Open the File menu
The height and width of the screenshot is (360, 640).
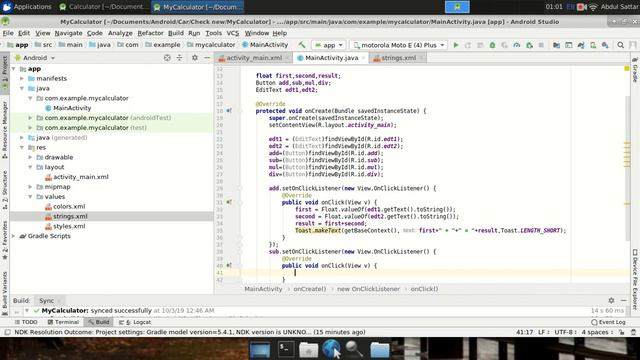[8, 33]
